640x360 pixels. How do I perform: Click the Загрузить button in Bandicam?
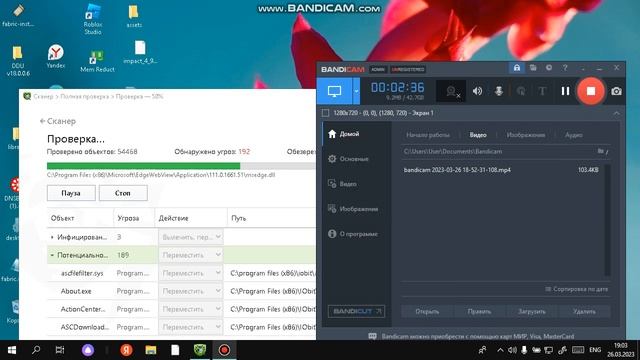531,311
